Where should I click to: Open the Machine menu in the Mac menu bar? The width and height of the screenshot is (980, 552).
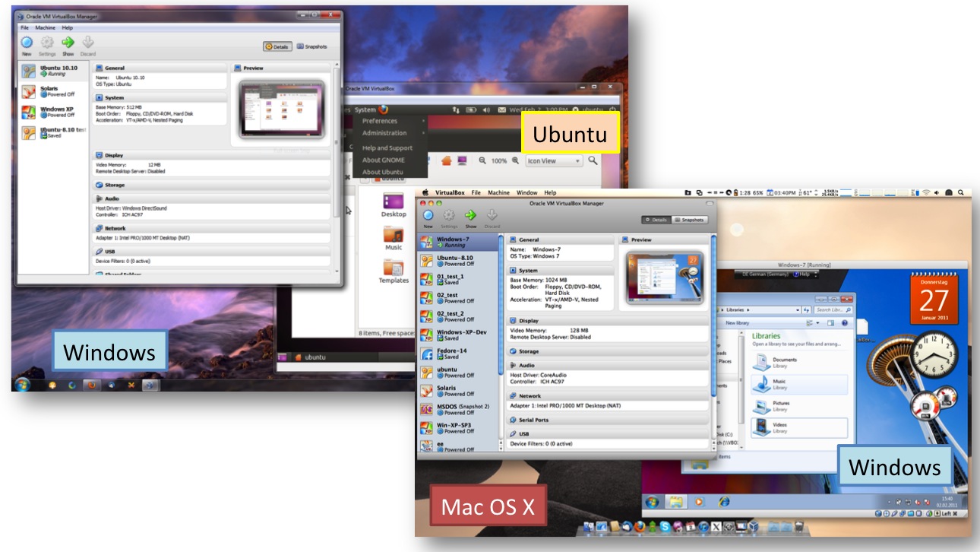point(498,193)
